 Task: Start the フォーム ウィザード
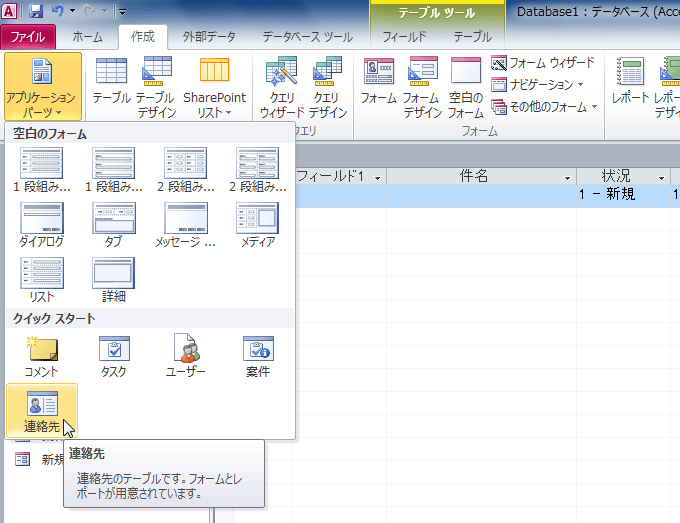click(543, 63)
